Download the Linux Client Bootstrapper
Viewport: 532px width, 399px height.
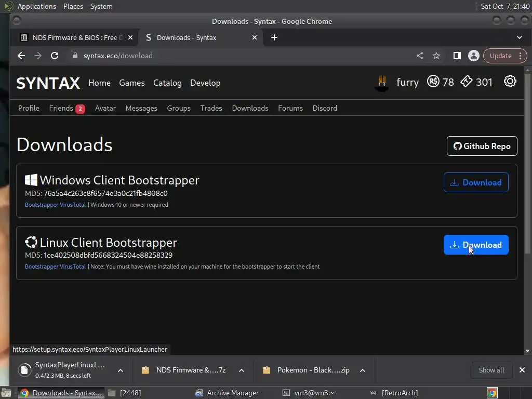click(x=476, y=245)
